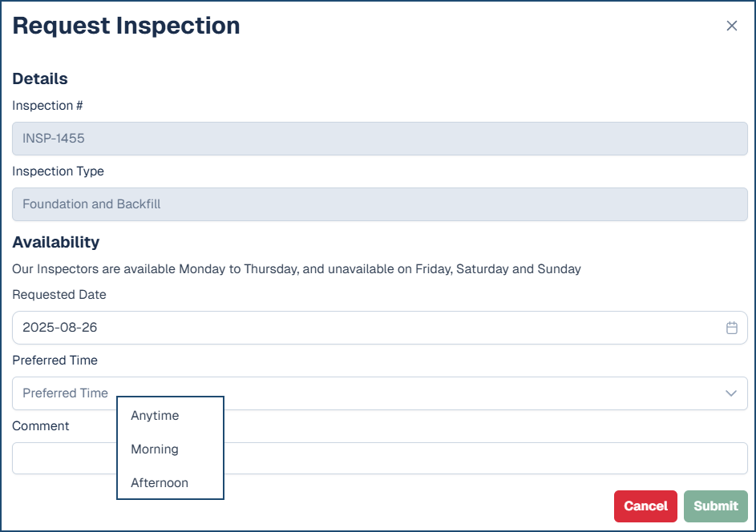Image resolution: width=756 pixels, height=532 pixels.
Task: Click the Foundation and Backfill type field
Action: point(378,204)
